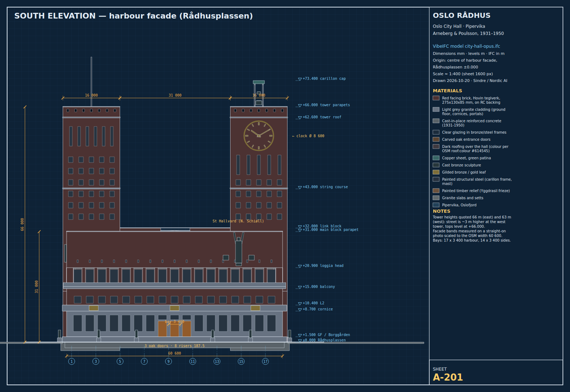The image size is (570, 392).
Task: Select grid bubble number 1
Action: point(72,361)
